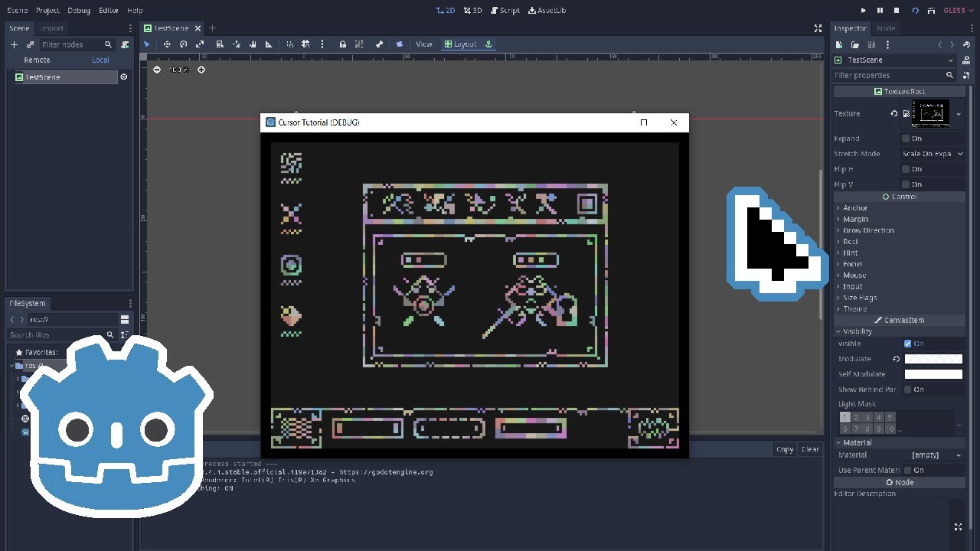Image resolution: width=980 pixels, height=551 pixels.
Task: Expand the Anchor section
Action: point(855,208)
